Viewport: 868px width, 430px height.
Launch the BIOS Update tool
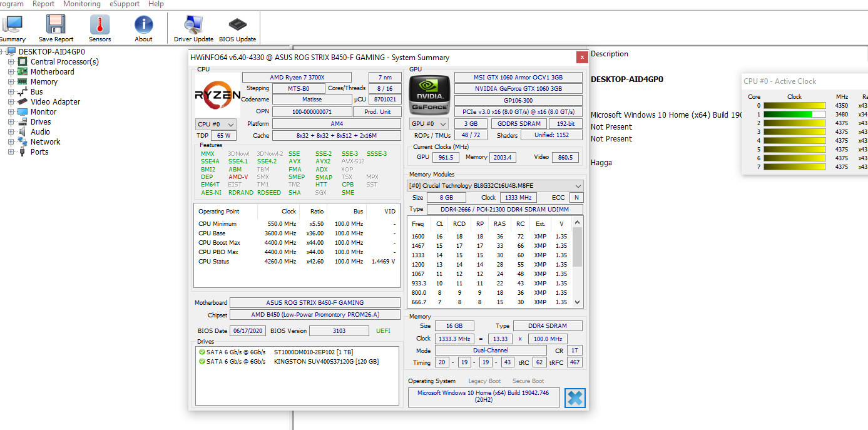point(237,25)
